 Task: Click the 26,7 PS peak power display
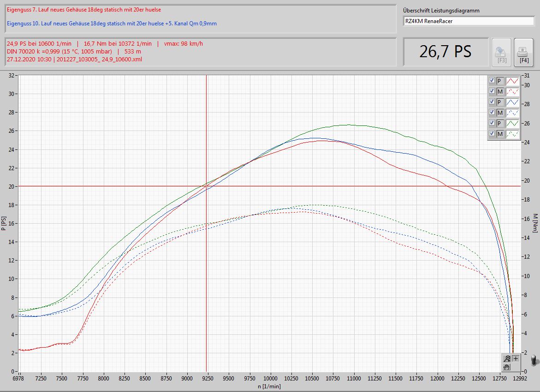pyautogui.click(x=445, y=52)
